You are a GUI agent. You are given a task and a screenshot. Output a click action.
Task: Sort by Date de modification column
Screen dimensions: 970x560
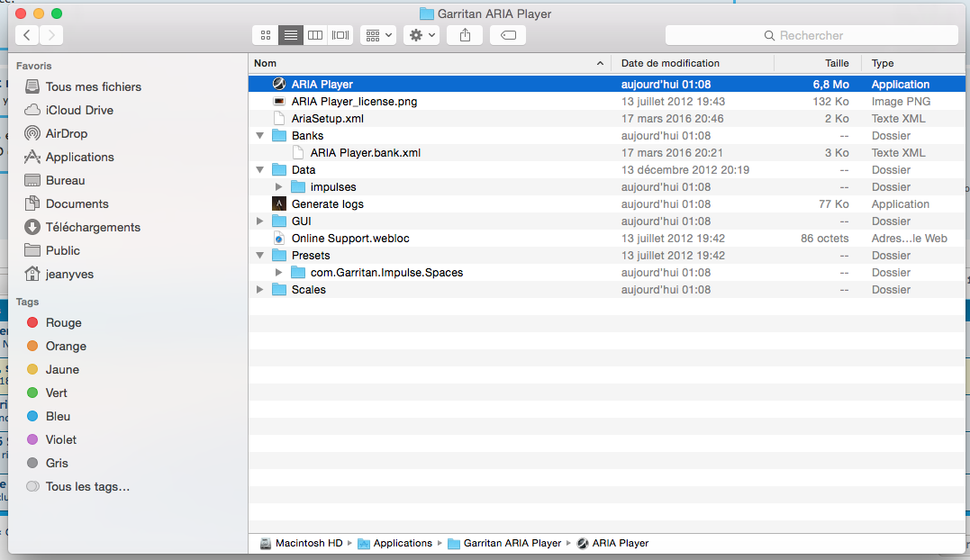tap(670, 63)
